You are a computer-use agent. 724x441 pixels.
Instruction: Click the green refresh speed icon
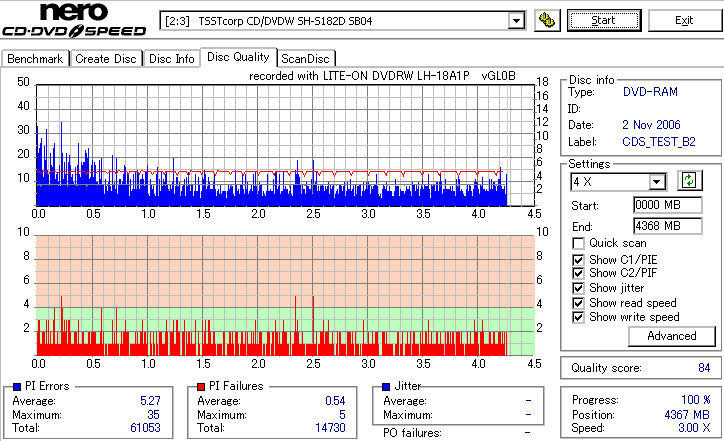[689, 180]
